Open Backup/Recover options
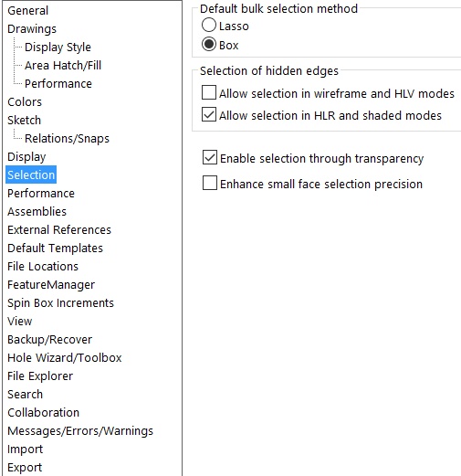Screen dimensions: 461x476 (x=49, y=340)
